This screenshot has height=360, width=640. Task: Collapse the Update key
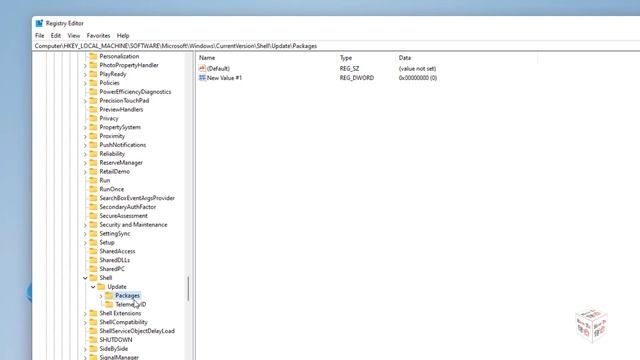[x=93, y=287]
